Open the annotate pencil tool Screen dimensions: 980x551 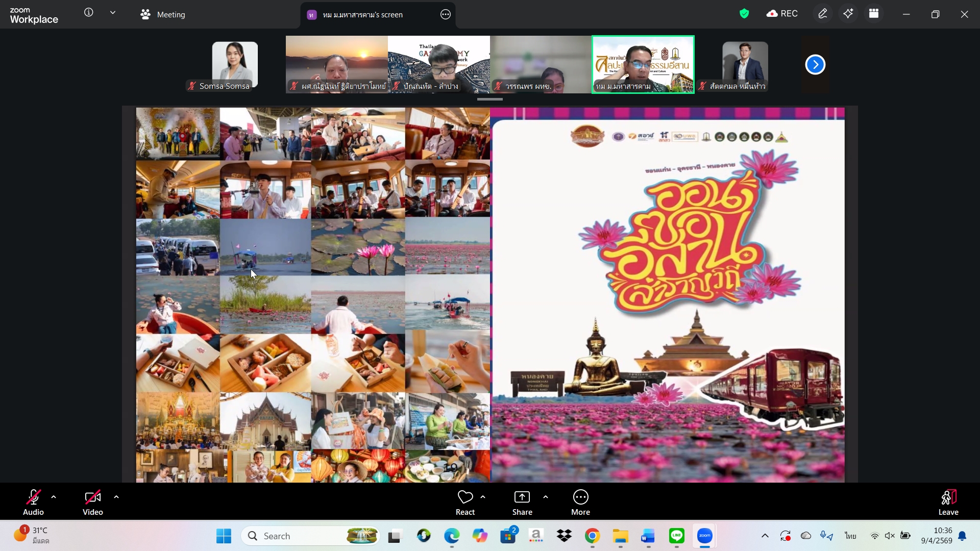[822, 14]
